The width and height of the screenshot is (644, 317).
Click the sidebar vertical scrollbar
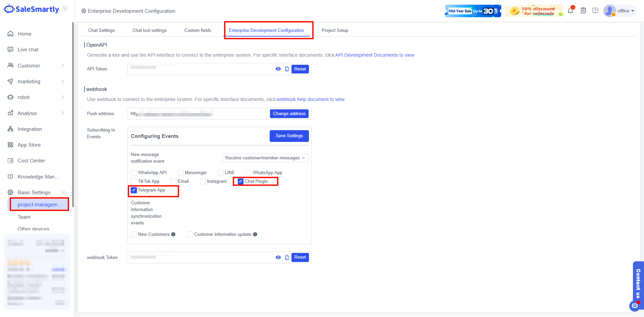[73, 114]
